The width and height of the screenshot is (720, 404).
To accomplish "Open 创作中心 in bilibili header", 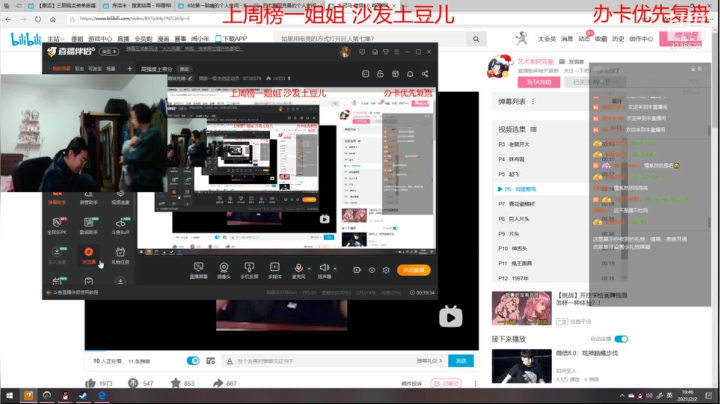I will click(641, 39).
